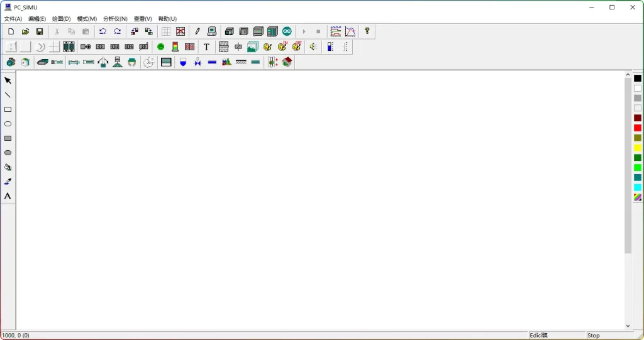The image size is (644, 340).
Task: Click the speaker sound icon
Action: click(x=313, y=47)
